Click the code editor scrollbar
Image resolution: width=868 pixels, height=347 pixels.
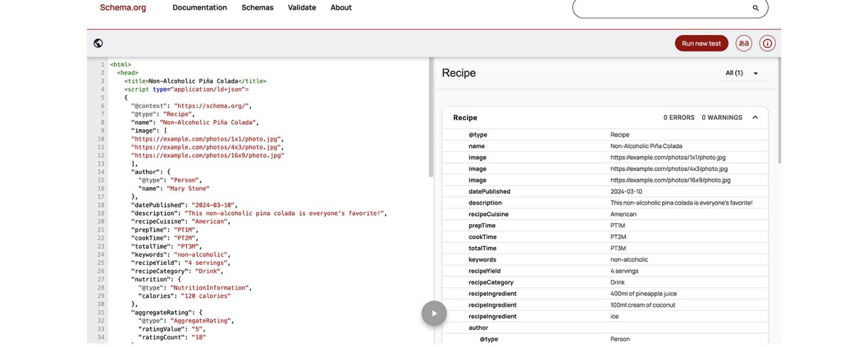pos(431,116)
